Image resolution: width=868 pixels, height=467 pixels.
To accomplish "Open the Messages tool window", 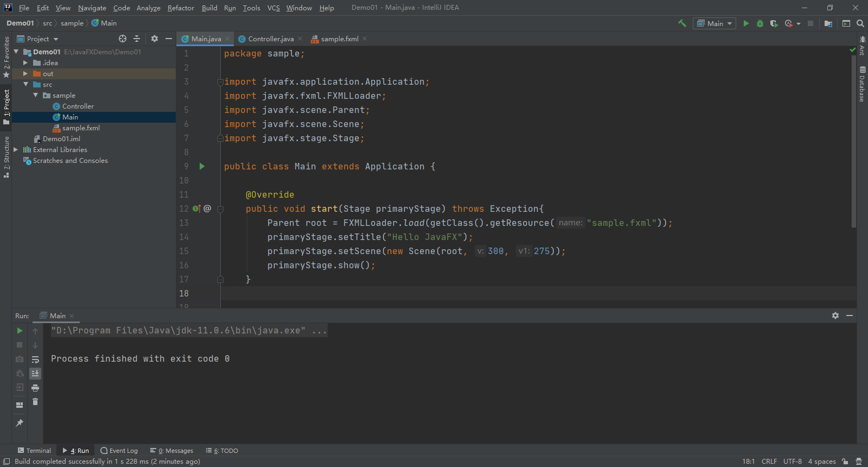I will tap(172, 451).
